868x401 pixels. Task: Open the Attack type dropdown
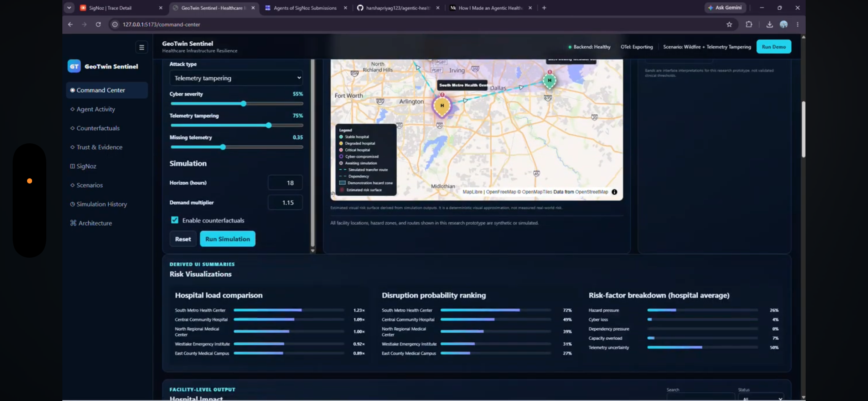click(x=236, y=78)
